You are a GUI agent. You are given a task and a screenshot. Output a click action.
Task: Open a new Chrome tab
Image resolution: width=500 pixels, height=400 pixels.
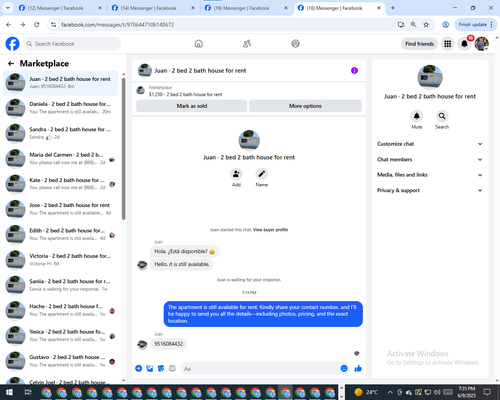coord(393,8)
